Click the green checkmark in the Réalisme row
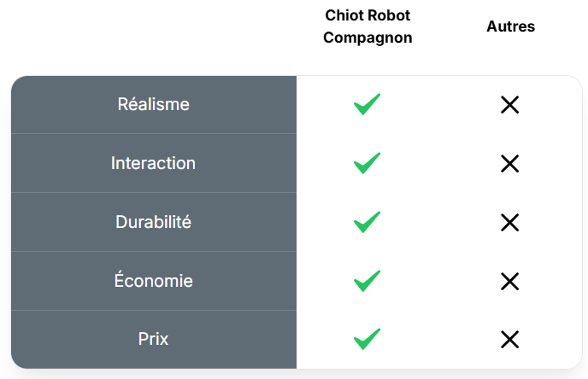The height and width of the screenshot is (379, 588). [367, 105]
